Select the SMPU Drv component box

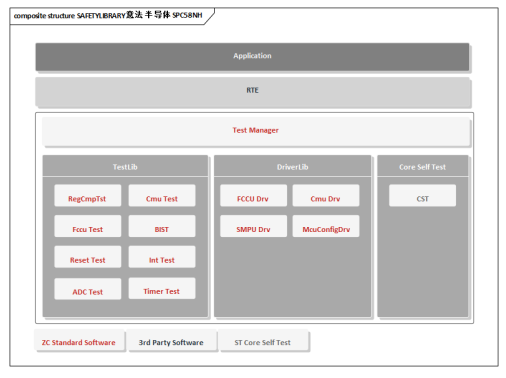(x=253, y=226)
